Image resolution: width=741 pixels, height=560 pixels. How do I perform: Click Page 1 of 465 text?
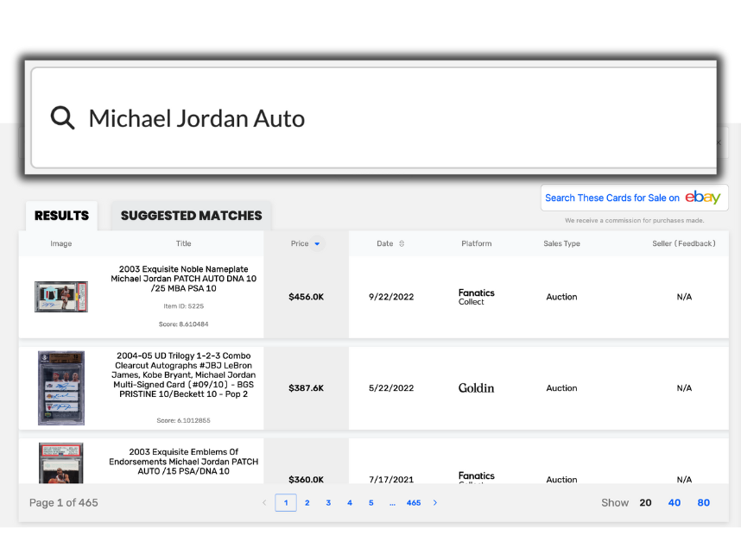(x=63, y=502)
